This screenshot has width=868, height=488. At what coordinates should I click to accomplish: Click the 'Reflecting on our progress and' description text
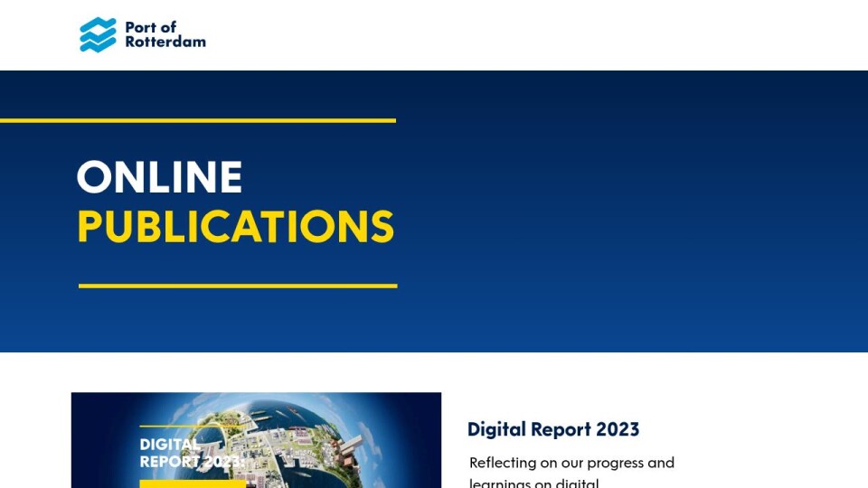tap(571, 463)
